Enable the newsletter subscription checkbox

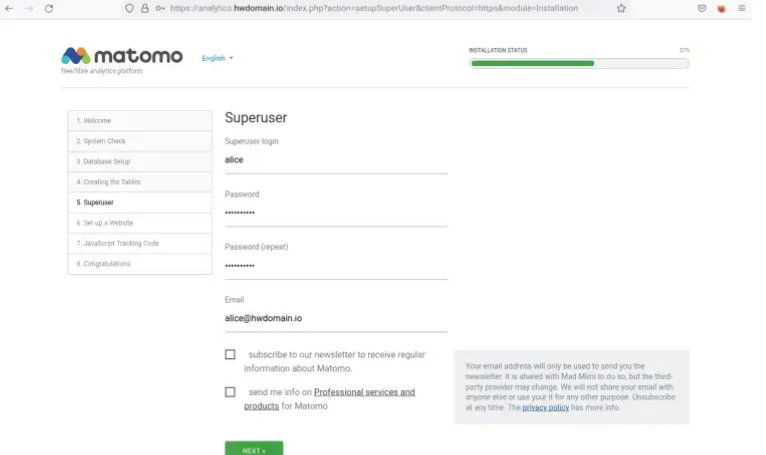[x=230, y=354]
